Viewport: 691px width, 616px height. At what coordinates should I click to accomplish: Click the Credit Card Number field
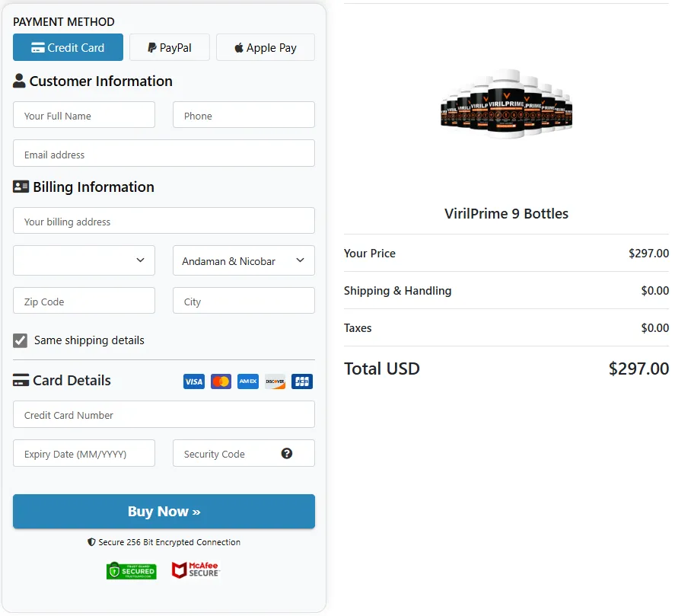click(164, 414)
